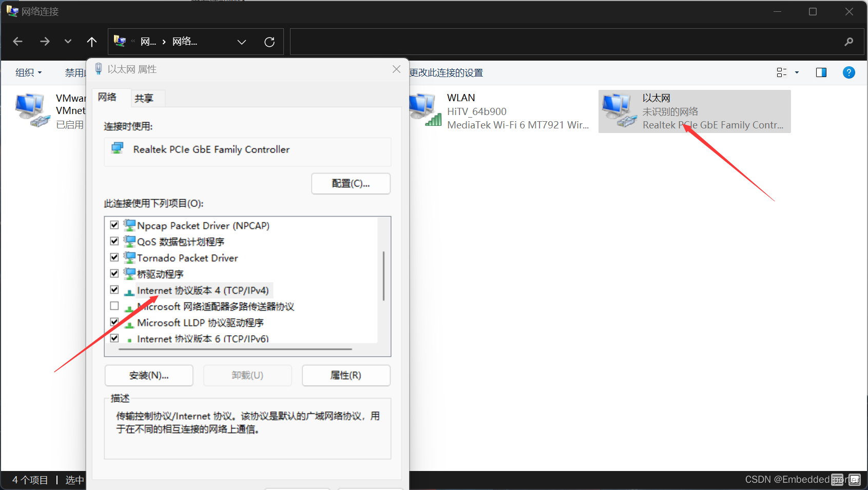
Task: Switch to the 网络 tab
Action: coord(107,97)
